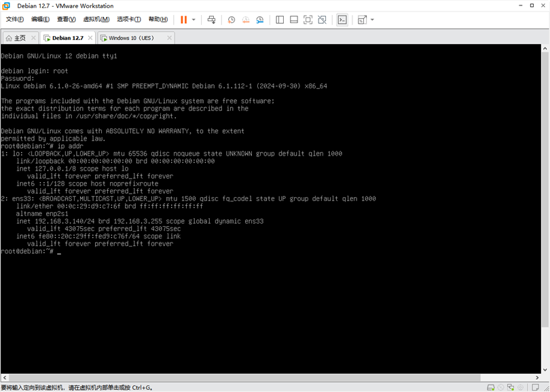
Task: Click the message log icon in status bar
Action: [x=536, y=387]
